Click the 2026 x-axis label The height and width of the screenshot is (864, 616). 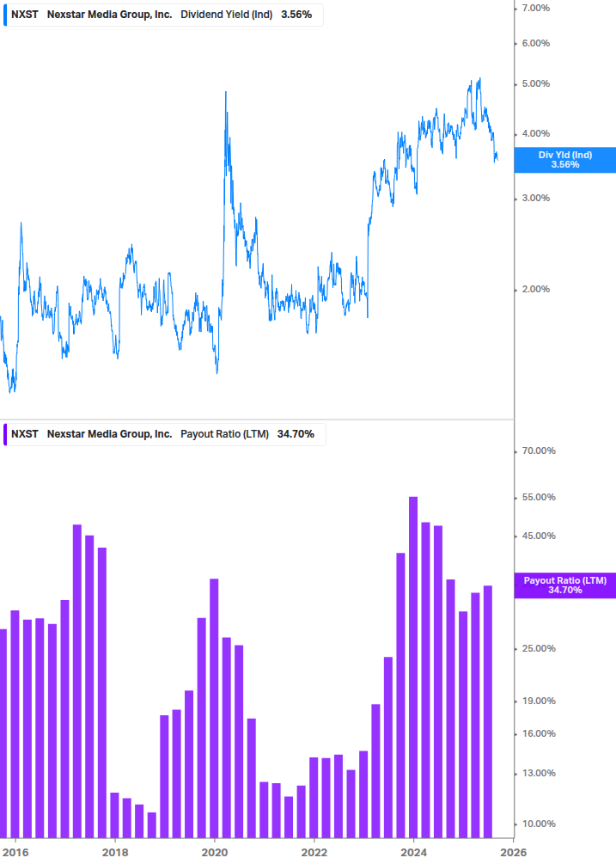(x=514, y=853)
